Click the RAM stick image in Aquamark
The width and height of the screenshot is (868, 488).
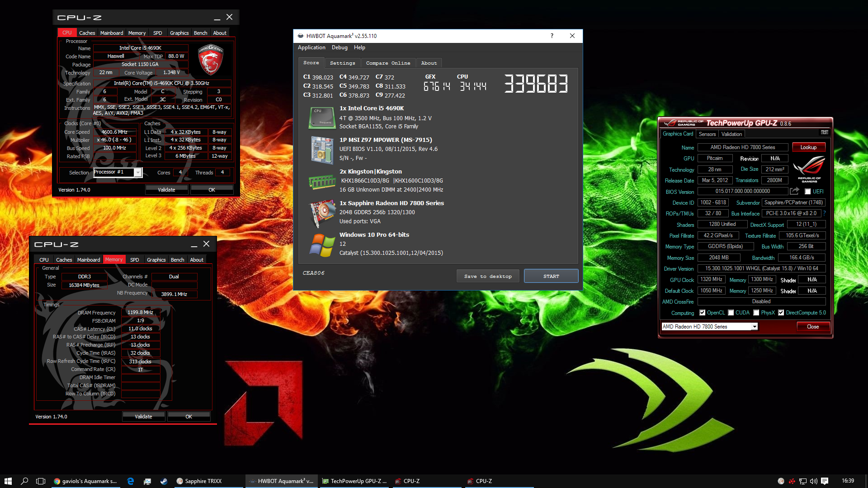(x=322, y=182)
